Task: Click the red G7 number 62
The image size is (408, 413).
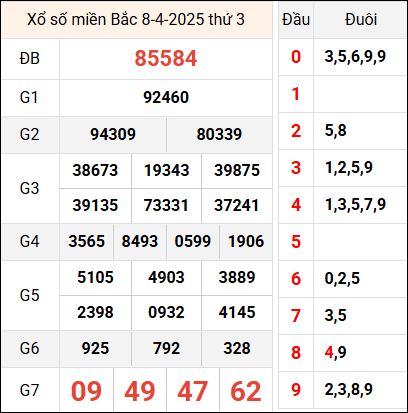Action: pos(246,391)
